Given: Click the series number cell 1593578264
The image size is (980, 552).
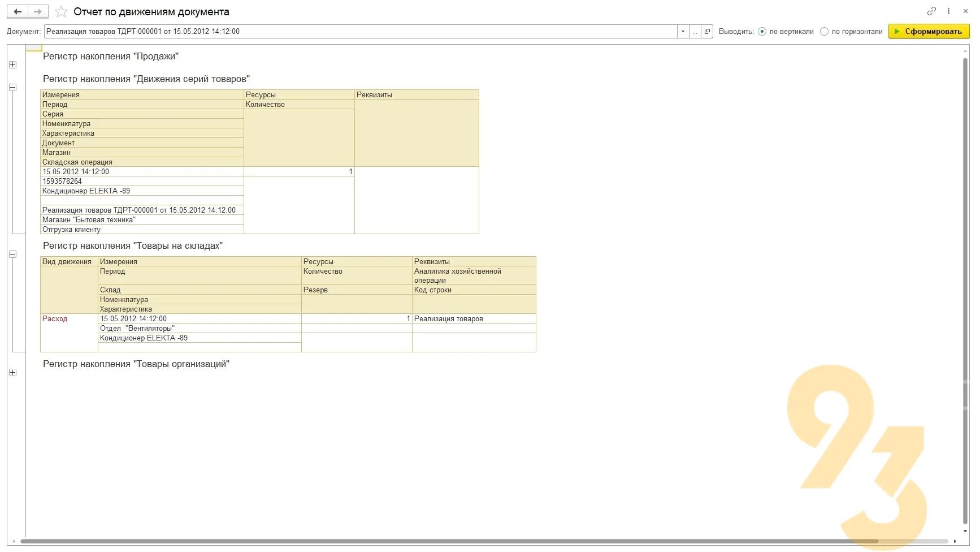Looking at the screenshot, I should point(142,182).
